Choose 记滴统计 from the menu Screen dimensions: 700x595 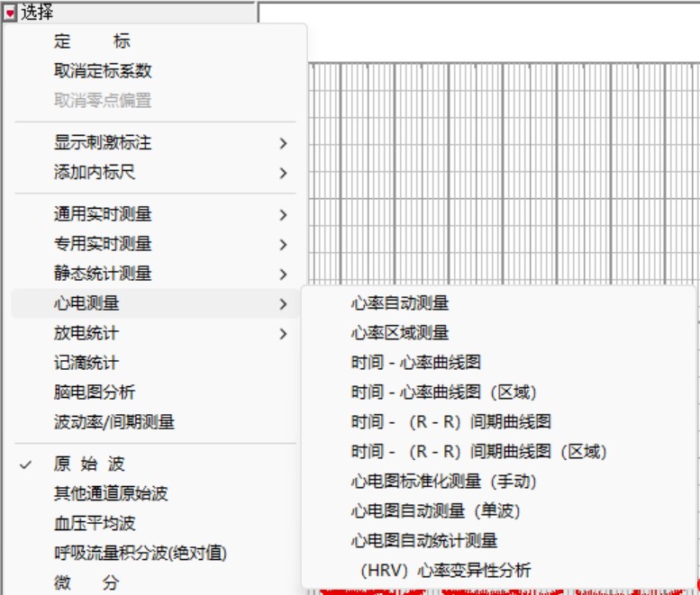pyautogui.click(x=155, y=363)
